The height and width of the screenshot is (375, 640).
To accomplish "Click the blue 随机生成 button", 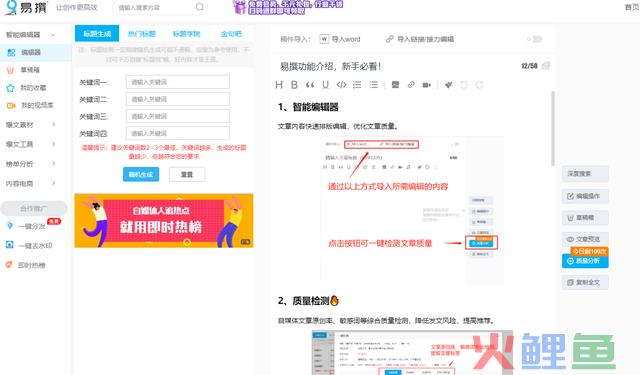I will pos(141,174).
